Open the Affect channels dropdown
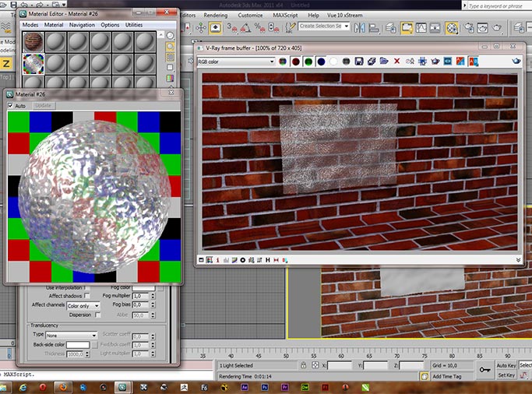 point(83,306)
